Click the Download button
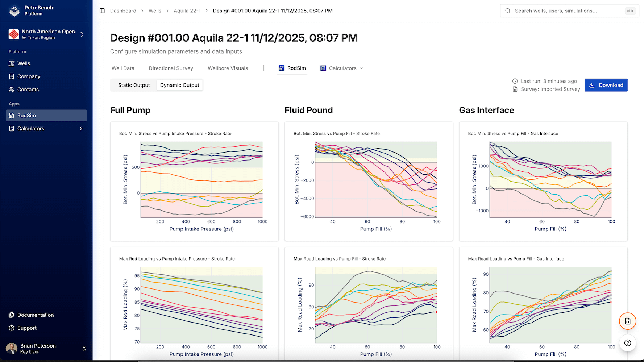644x362 pixels. 606,85
